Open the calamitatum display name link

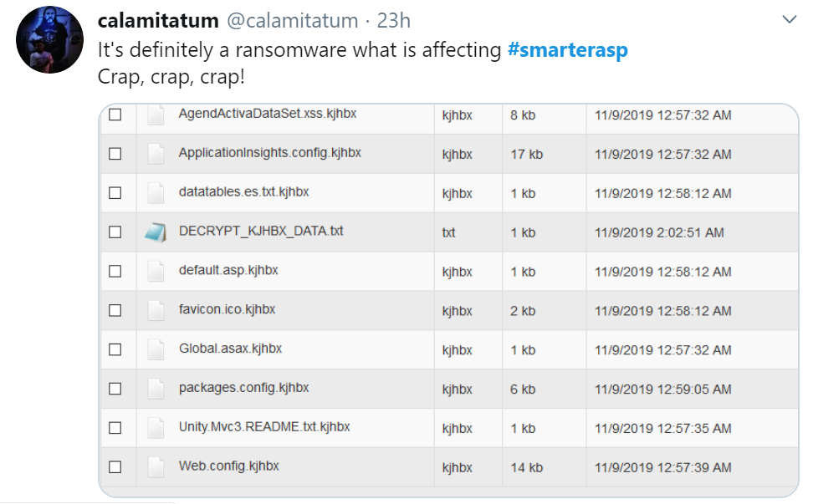(158, 20)
